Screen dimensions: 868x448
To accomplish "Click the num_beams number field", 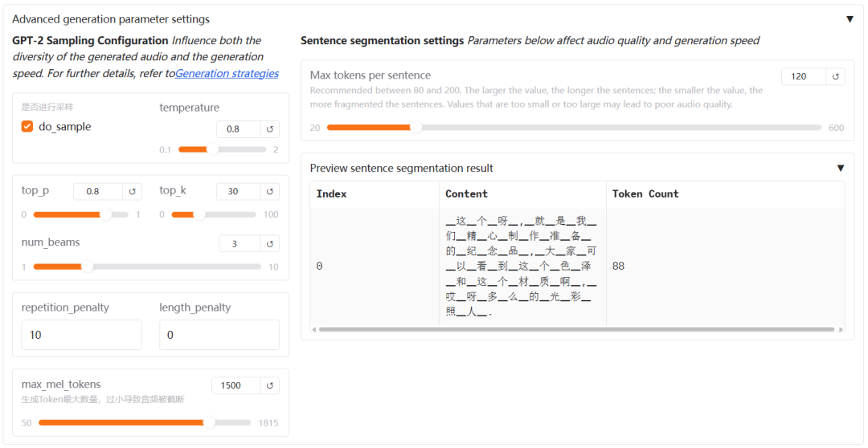I will [240, 243].
